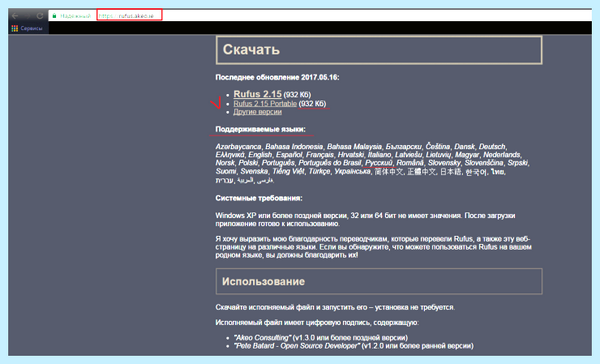Image resolution: width=600 pixels, height=364 pixels.
Task: Open the colorful Apps grid icon
Action: coord(15,28)
